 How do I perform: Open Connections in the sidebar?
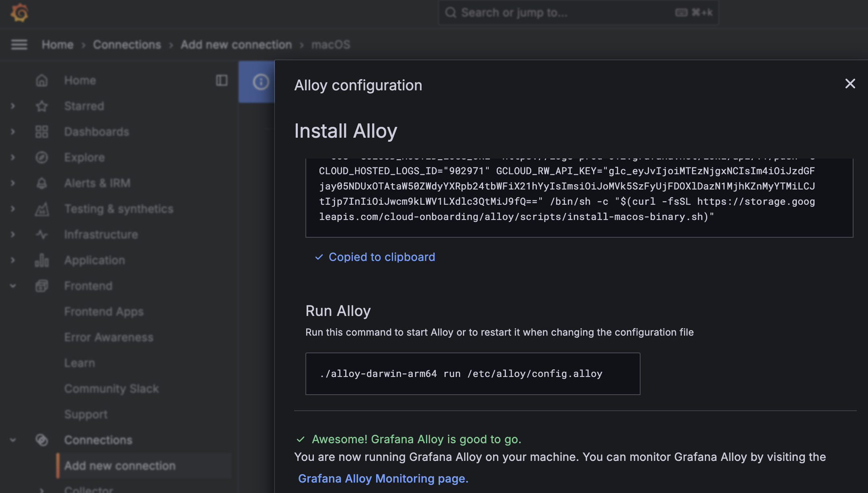[x=98, y=440]
